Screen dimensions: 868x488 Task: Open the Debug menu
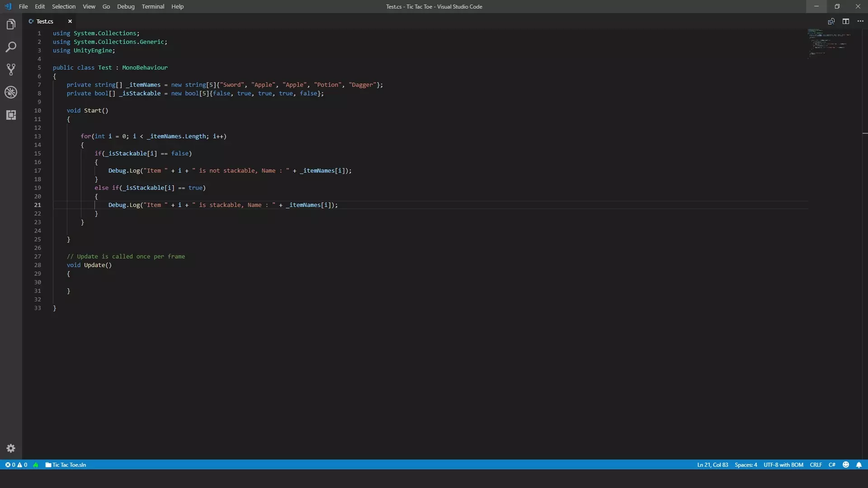[x=126, y=6]
